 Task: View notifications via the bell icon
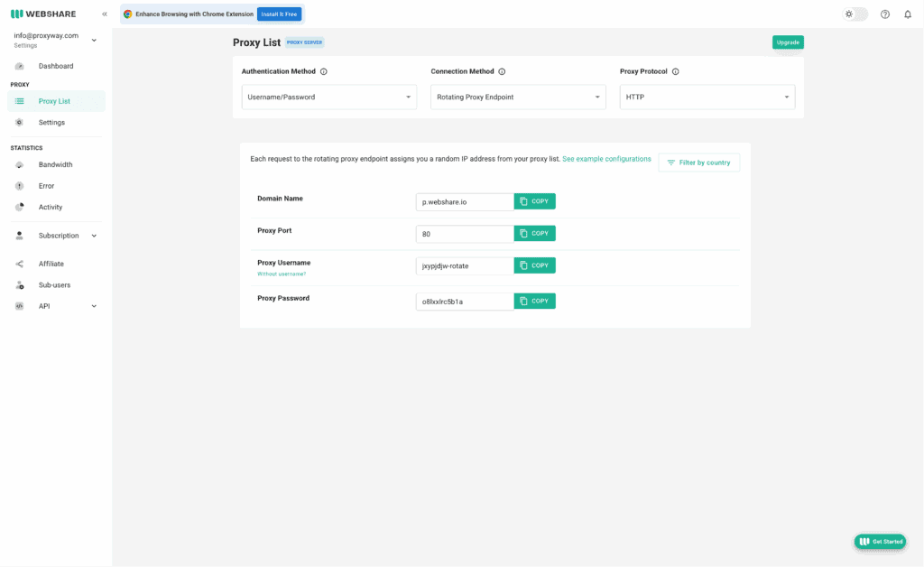(x=908, y=14)
